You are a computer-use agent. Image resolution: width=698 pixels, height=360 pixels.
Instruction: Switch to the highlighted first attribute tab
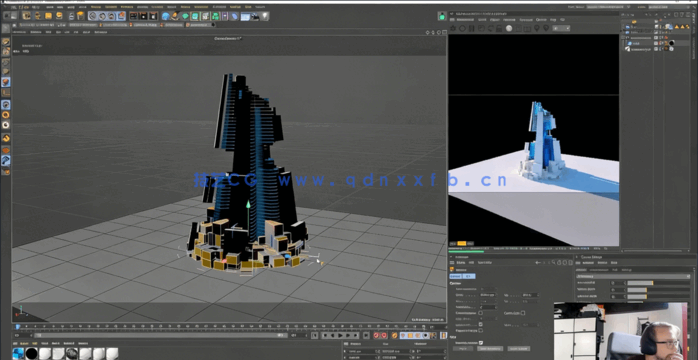455,276
